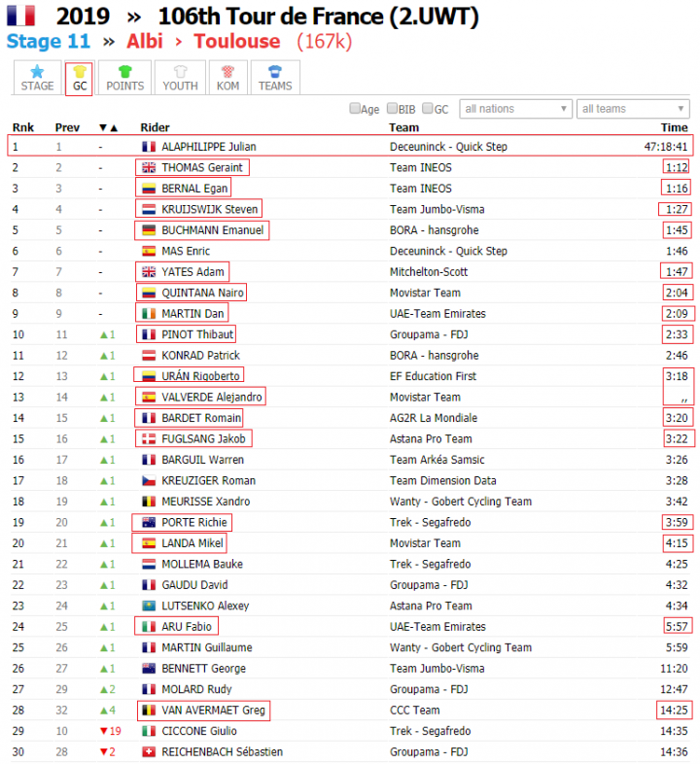The image size is (700, 764).
Task: Click the Dutch flag next to MOLLEMA Bauke
Action: coord(149,564)
